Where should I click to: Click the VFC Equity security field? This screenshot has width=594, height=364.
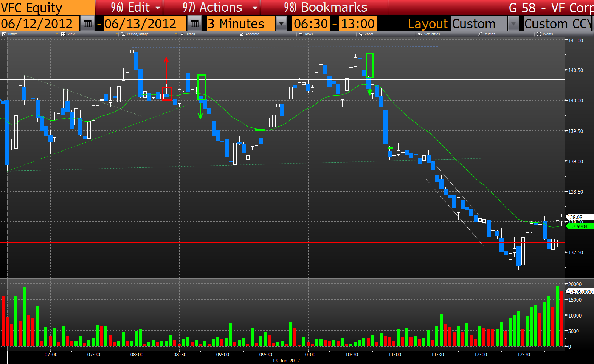pyautogui.click(x=47, y=8)
